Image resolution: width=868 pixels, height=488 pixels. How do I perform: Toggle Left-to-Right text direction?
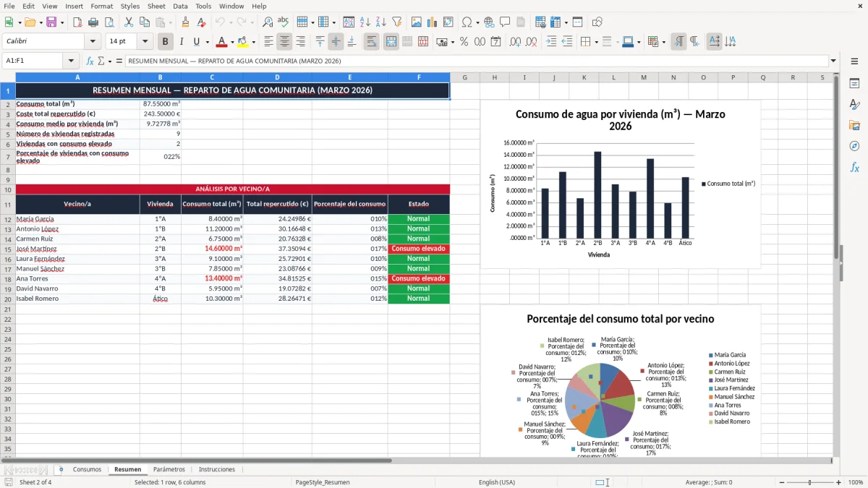tap(678, 42)
